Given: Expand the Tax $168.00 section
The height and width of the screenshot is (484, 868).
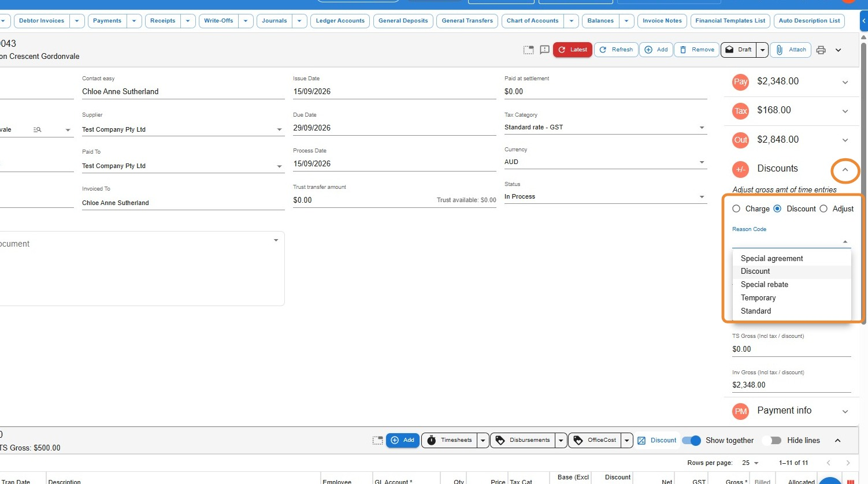Looking at the screenshot, I should [845, 111].
